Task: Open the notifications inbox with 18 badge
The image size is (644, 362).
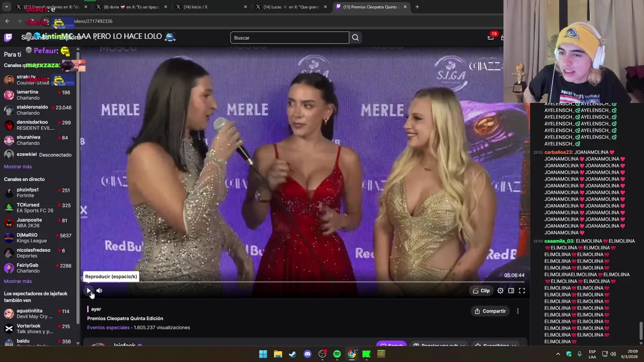Action: pos(491,37)
